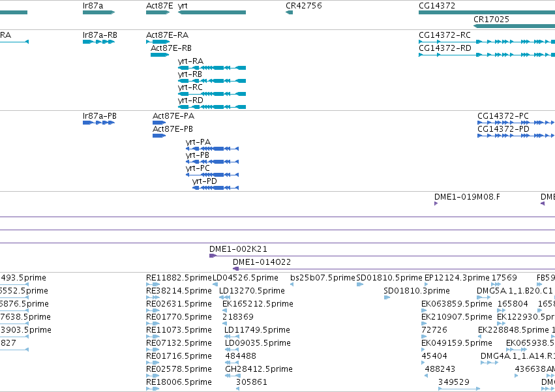This screenshot has width=555, height=392.
Task: Select EST RE38214.5prime
Action: click(153, 297)
